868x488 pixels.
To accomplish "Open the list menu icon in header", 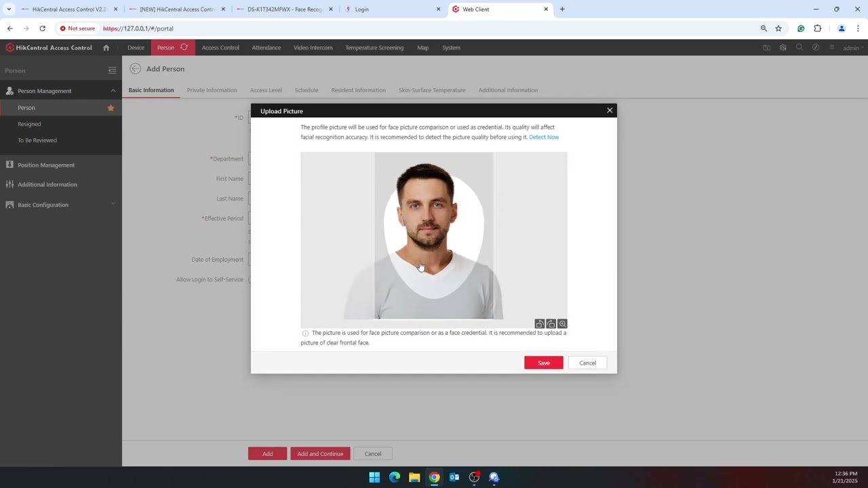I will (831, 47).
